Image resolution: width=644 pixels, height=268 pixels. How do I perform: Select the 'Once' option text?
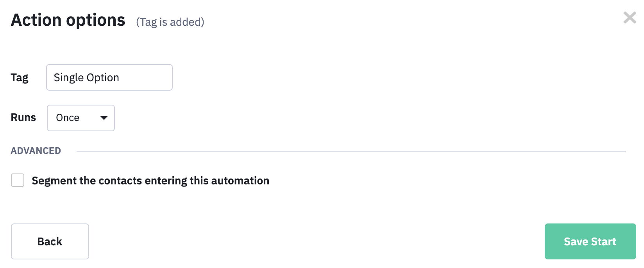68,118
